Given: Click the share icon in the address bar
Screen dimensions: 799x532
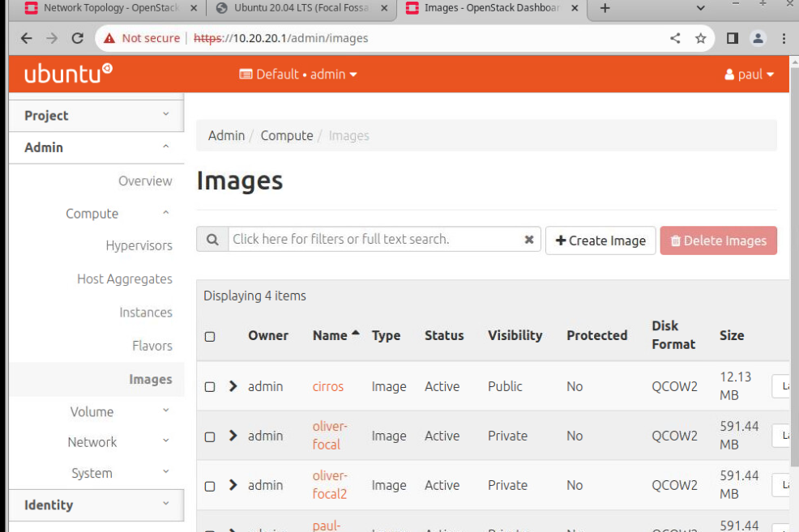Looking at the screenshot, I should [675, 38].
